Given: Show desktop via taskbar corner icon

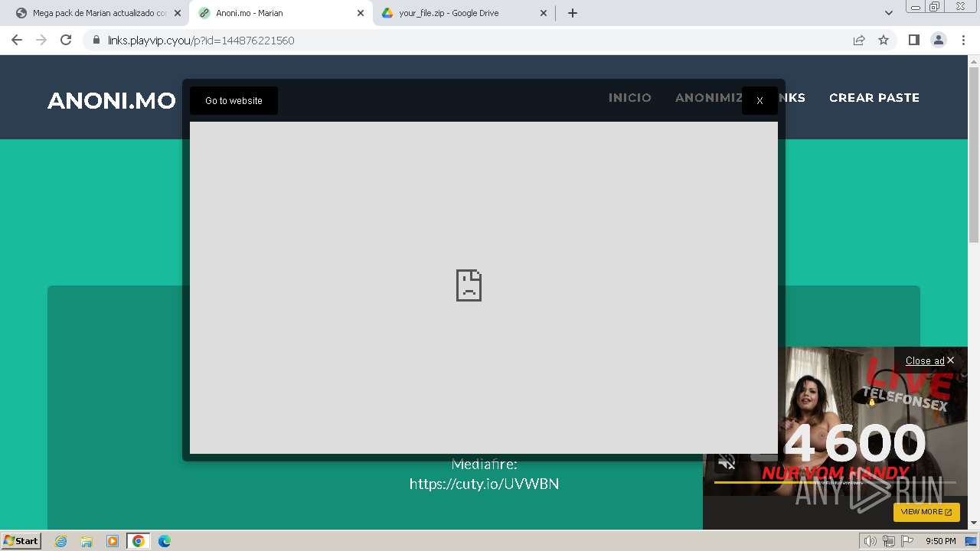Looking at the screenshot, I should pos(971,541).
